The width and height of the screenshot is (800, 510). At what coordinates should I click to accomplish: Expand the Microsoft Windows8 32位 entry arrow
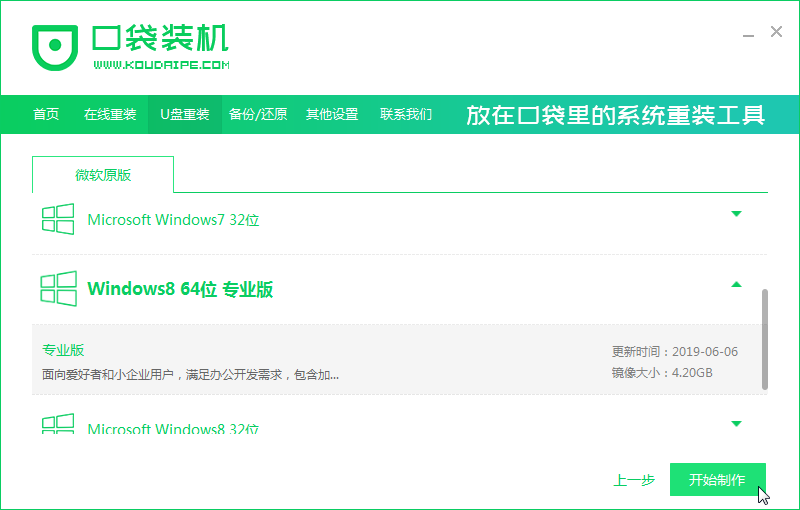click(x=736, y=424)
